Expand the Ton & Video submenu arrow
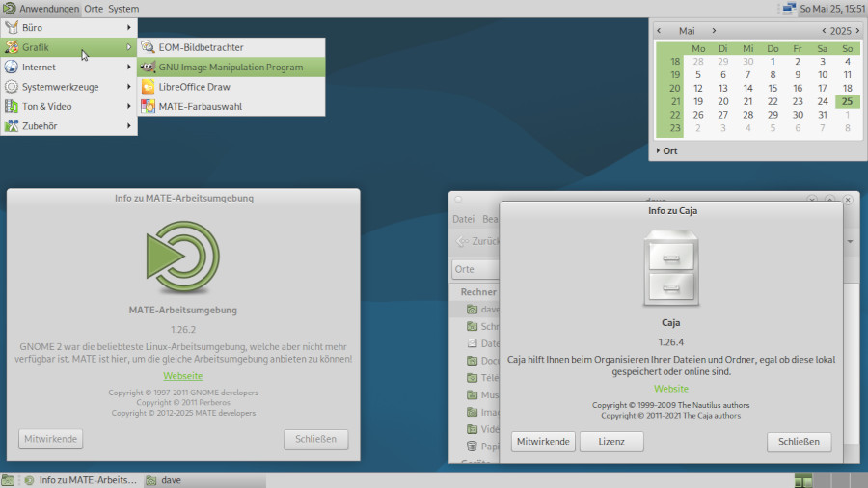The height and width of the screenshot is (488, 868). [x=129, y=106]
